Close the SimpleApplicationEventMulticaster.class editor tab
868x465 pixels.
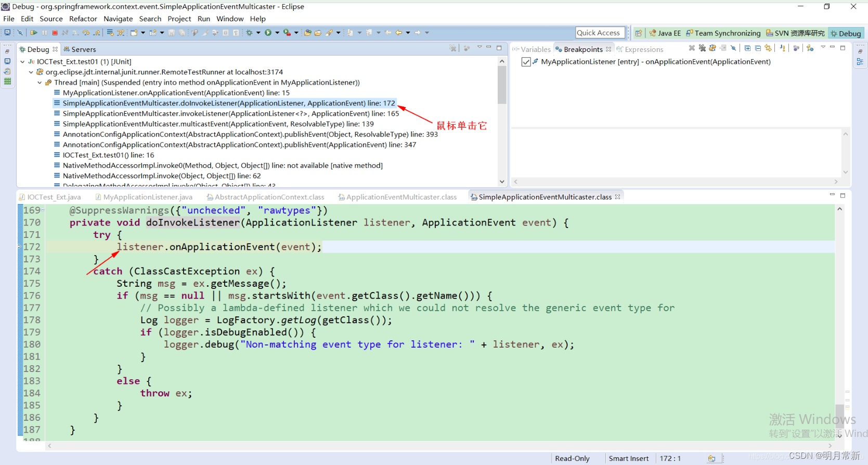(x=617, y=197)
